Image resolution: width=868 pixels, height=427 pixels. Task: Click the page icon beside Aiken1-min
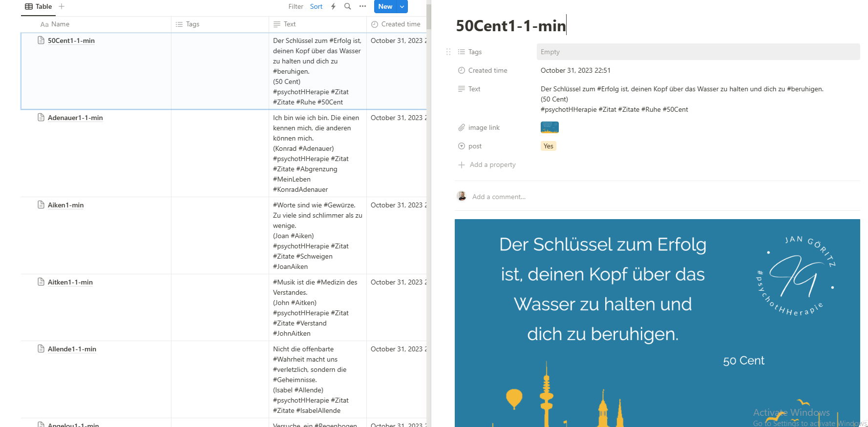click(41, 204)
